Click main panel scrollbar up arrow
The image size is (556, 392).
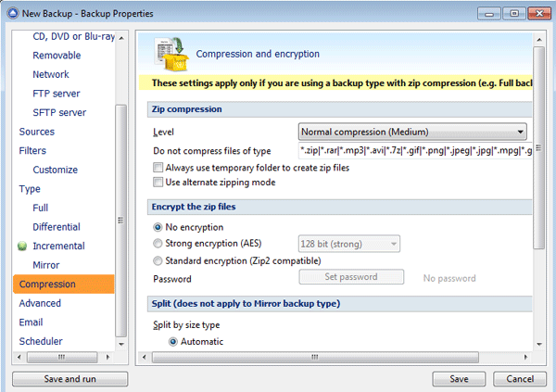click(x=539, y=40)
